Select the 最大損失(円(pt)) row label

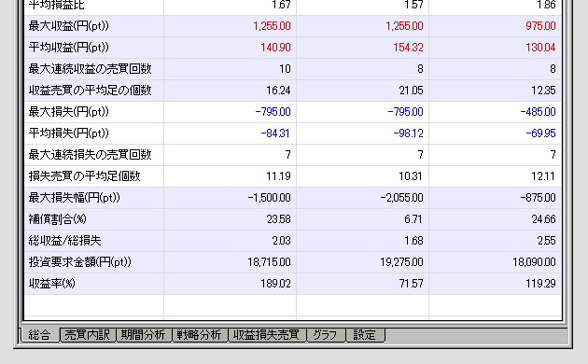pyautogui.click(x=69, y=111)
